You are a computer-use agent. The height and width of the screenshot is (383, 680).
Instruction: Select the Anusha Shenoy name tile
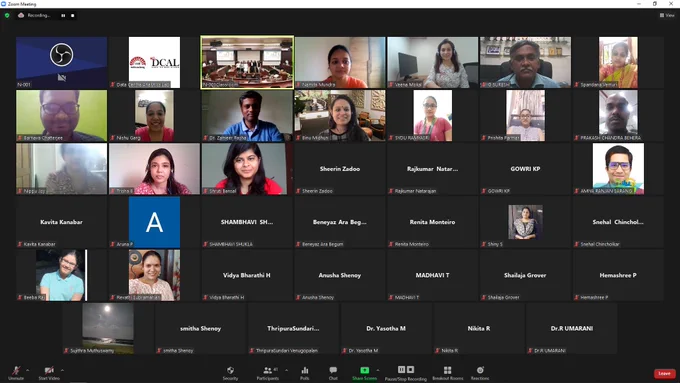pos(340,275)
